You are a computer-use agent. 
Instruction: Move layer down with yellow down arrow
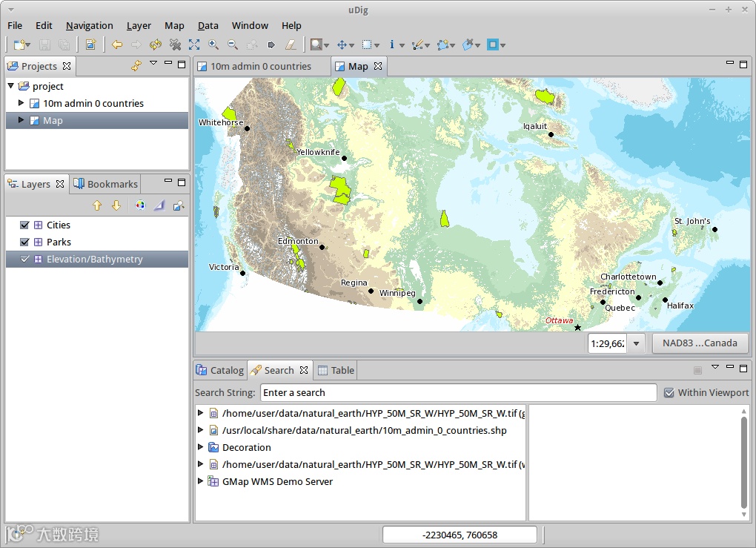click(x=116, y=205)
